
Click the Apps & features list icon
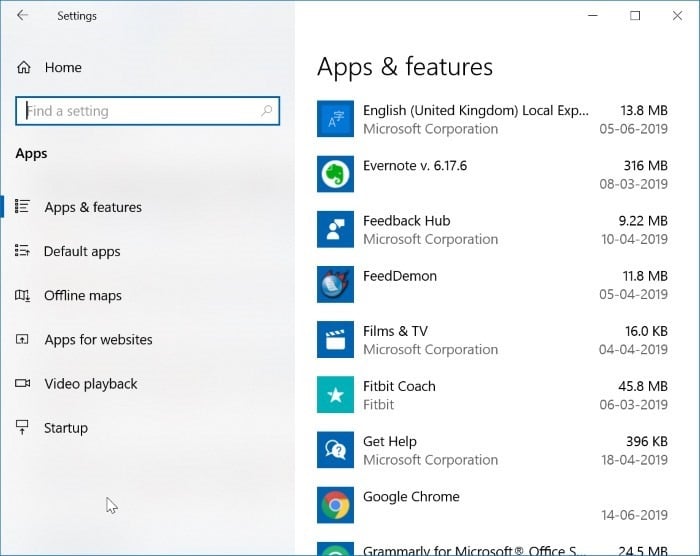pyautogui.click(x=22, y=206)
